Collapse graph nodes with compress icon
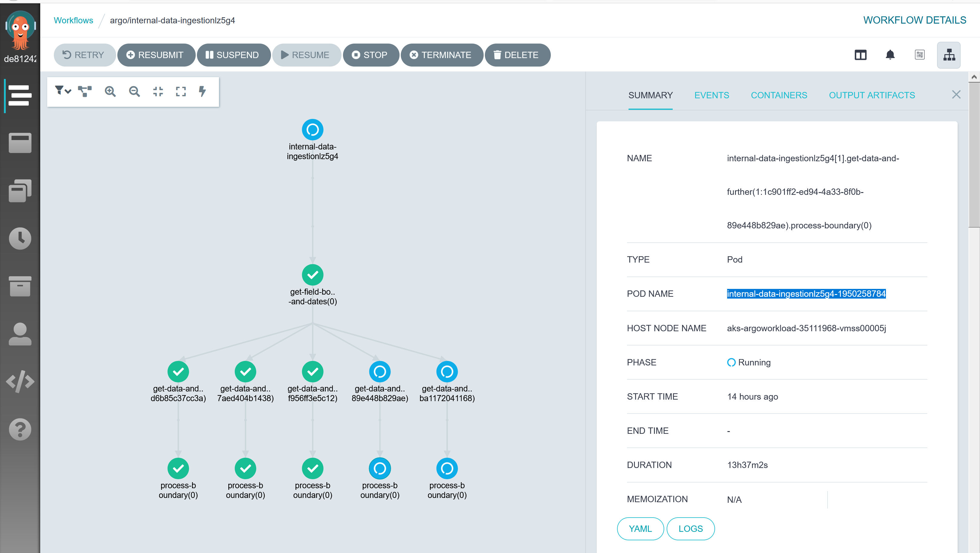 click(x=158, y=91)
